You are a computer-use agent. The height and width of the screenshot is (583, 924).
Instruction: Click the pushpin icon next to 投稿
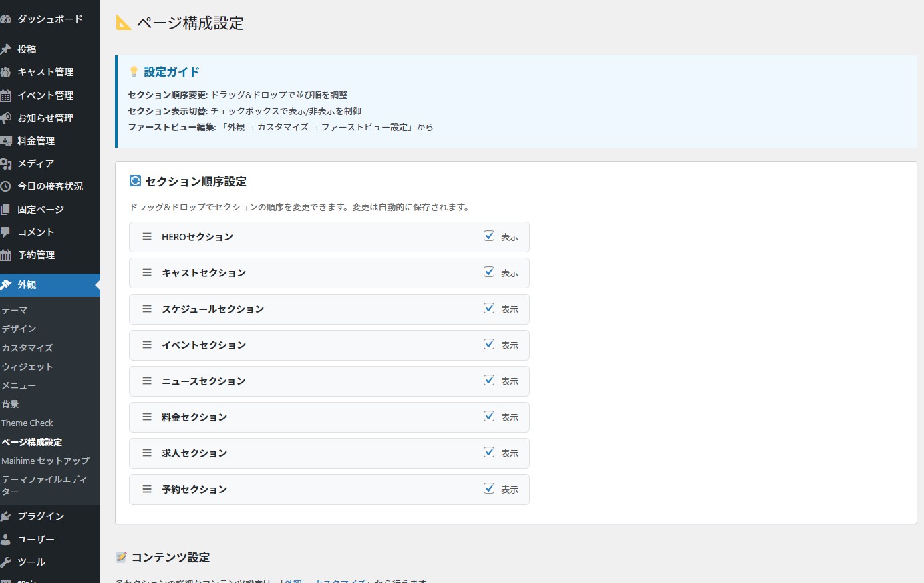point(6,49)
